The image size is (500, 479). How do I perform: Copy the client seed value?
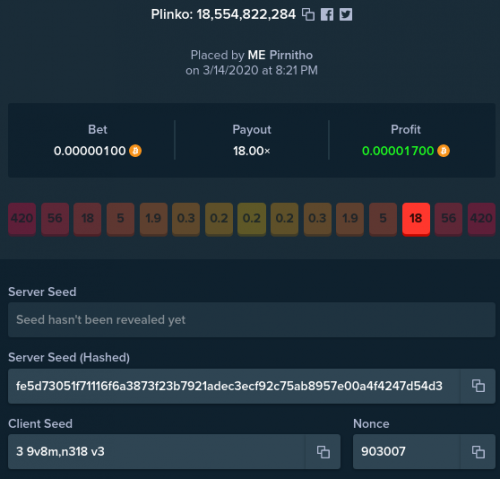tap(323, 452)
